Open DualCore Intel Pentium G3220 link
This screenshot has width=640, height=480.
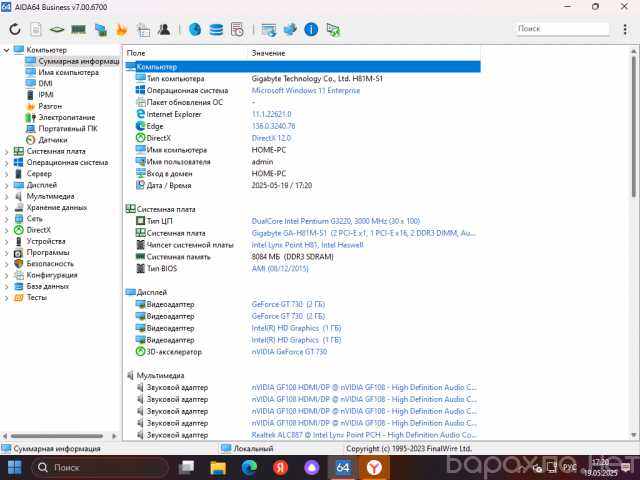pos(336,221)
